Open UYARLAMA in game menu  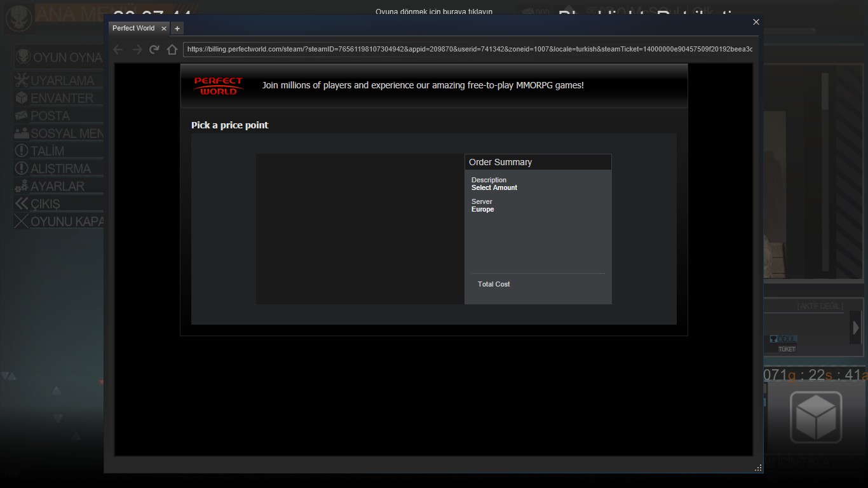tap(58, 81)
